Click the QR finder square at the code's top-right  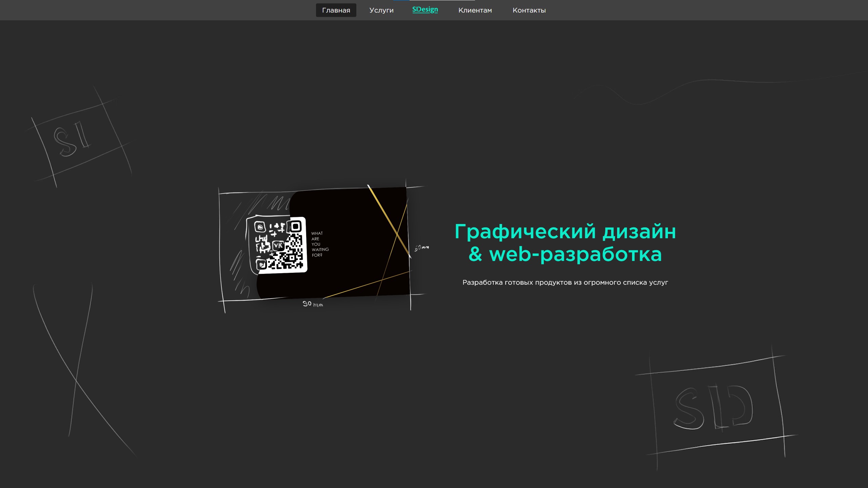pos(296,226)
